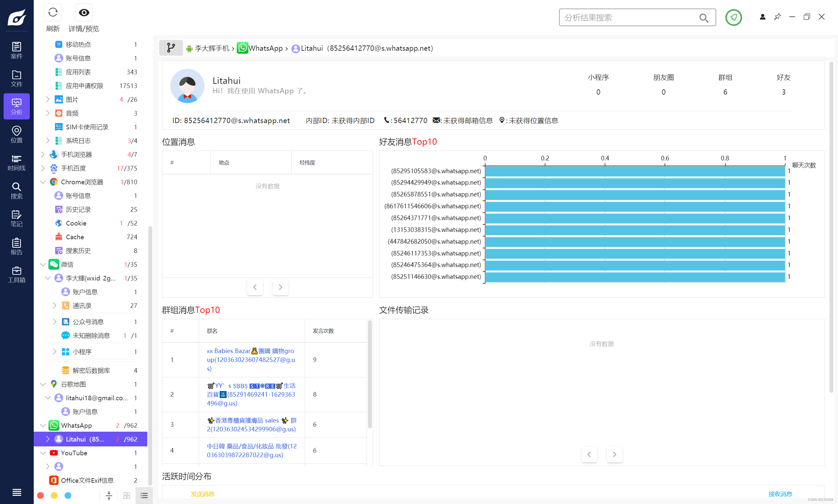Click the green shield badge icon
The height and width of the screenshot is (504, 838).
click(733, 17)
